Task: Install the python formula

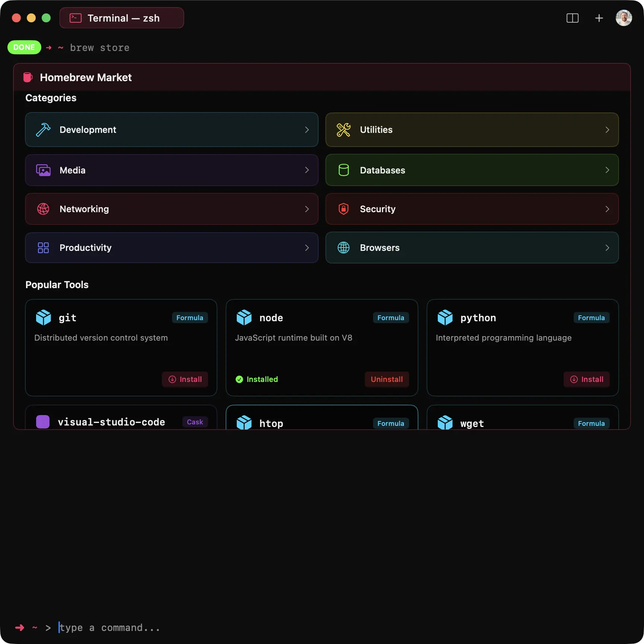Action: [586, 379]
